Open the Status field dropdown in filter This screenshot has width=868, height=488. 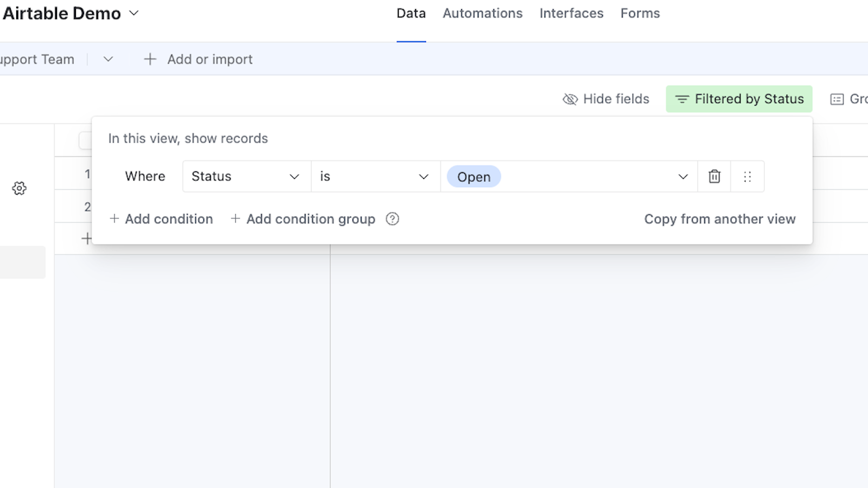pyautogui.click(x=246, y=176)
